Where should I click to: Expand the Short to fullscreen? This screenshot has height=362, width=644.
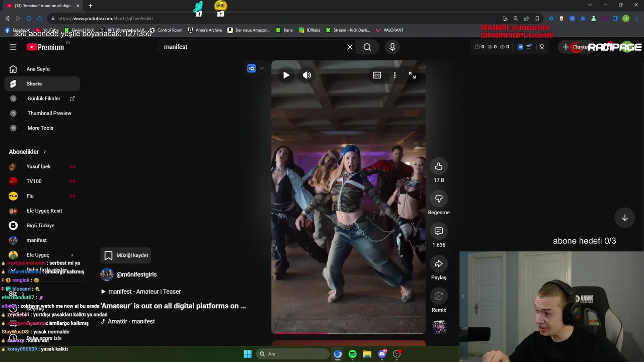pyautogui.click(x=412, y=75)
